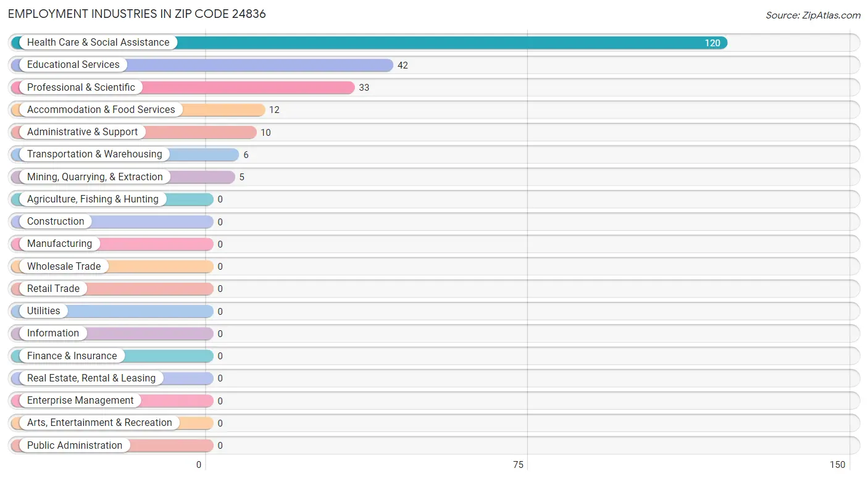868x479 pixels.
Task: Click the Professional & Scientific label
Action: coord(81,87)
